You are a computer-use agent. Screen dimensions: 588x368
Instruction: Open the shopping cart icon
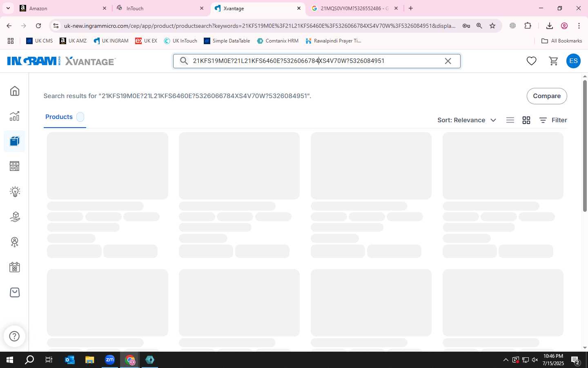pos(554,61)
